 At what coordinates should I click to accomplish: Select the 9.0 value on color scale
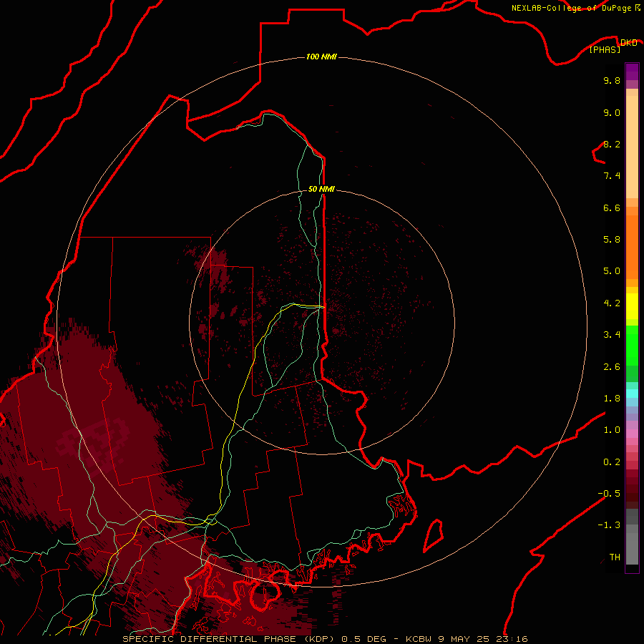click(612, 112)
